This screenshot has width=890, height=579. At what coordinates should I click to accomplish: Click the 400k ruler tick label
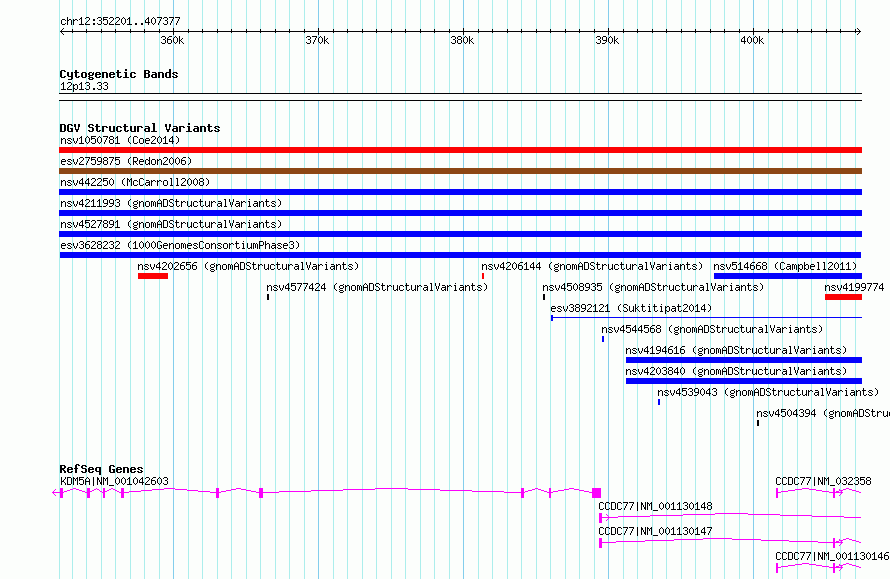point(752,40)
